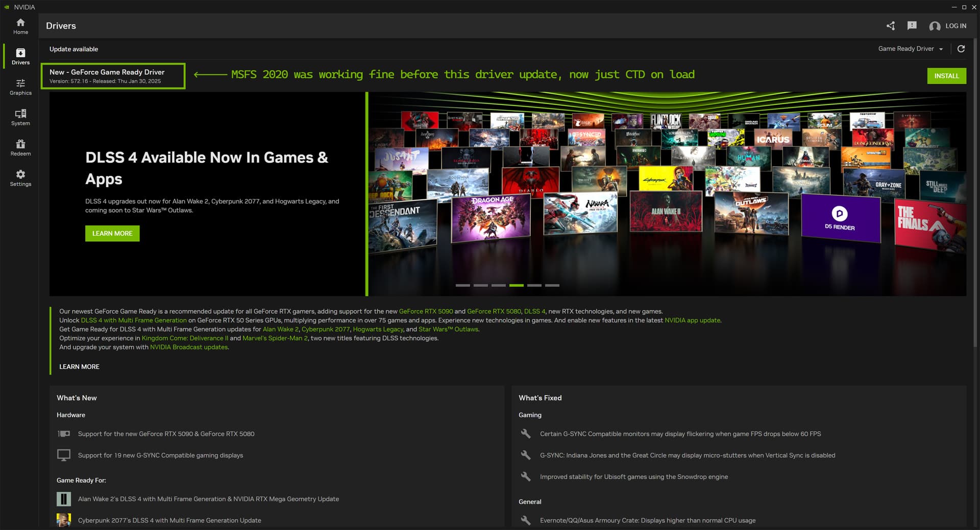Open the Settings gear in sidebar

20,178
